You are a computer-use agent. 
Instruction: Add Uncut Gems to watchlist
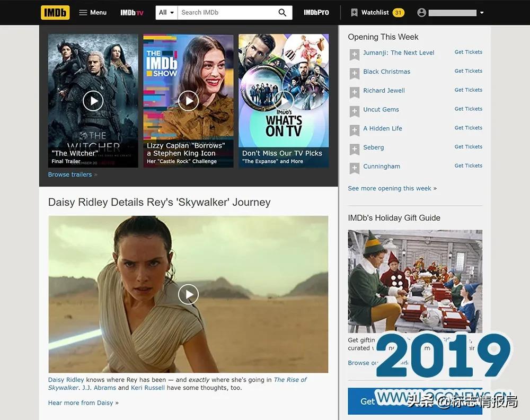tap(354, 111)
